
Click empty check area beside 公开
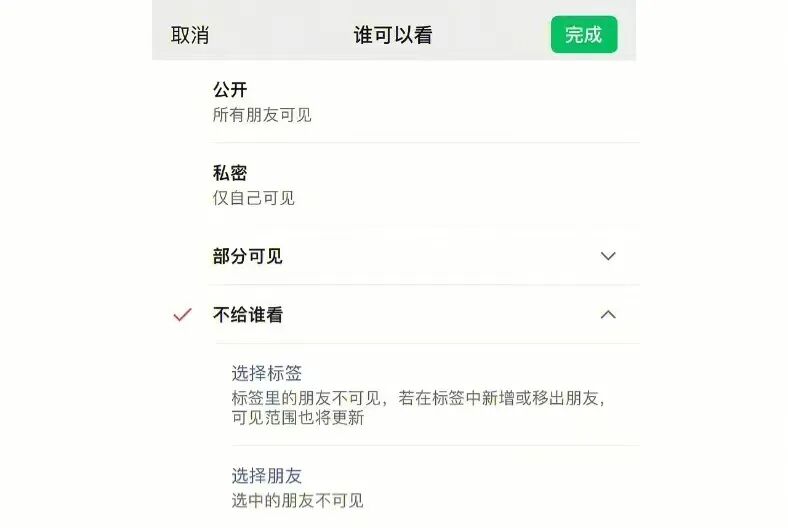click(x=182, y=102)
